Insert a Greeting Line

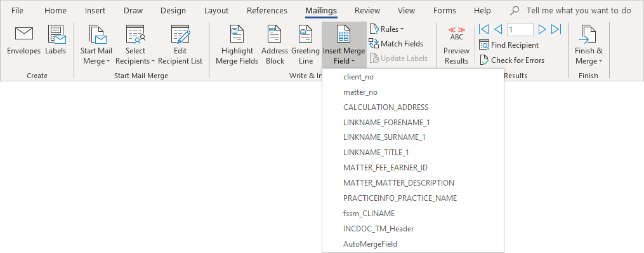(306, 45)
